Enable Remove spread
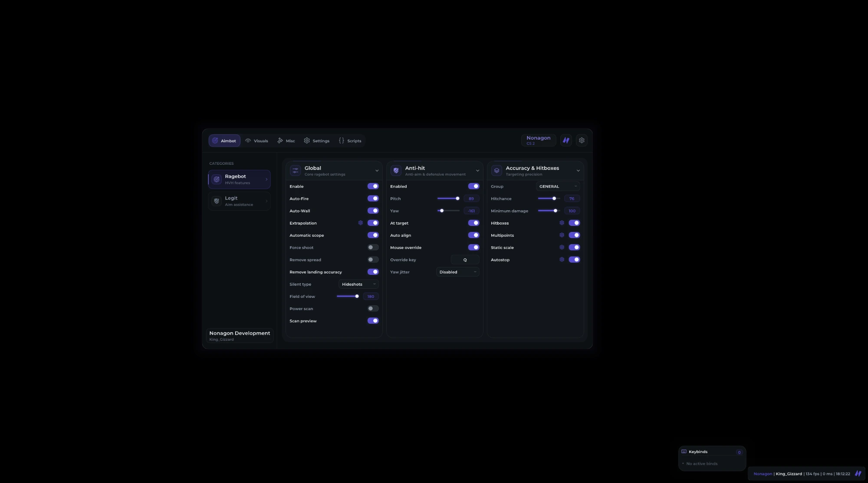The image size is (868, 483). coord(373,259)
